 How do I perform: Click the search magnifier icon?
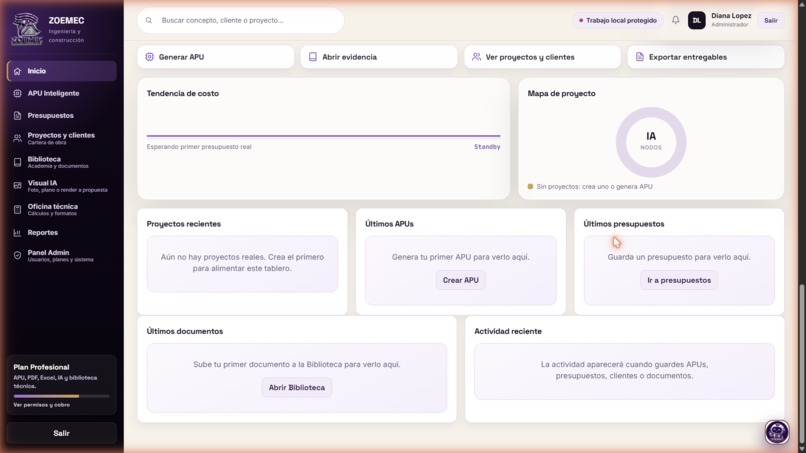[149, 21]
